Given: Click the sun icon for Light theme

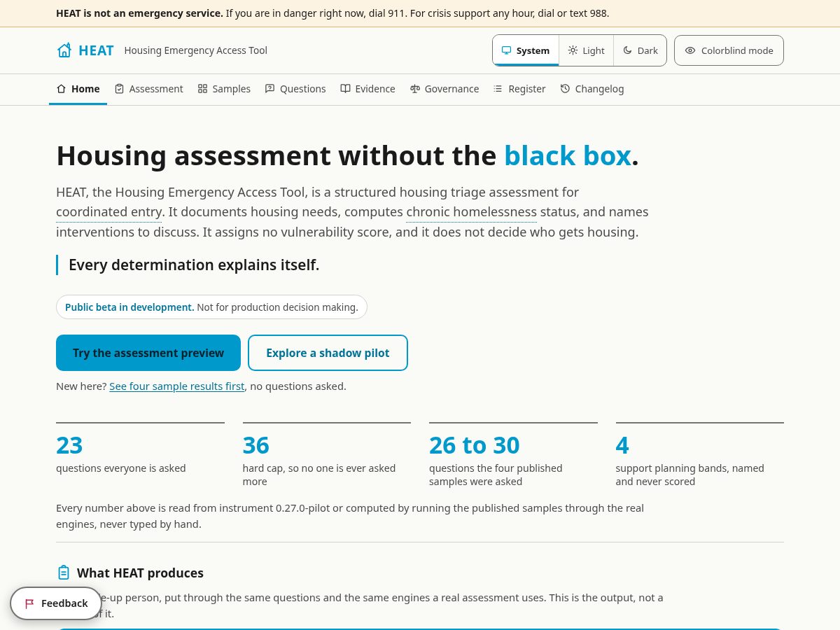Looking at the screenshot, I should click(573, 50).
